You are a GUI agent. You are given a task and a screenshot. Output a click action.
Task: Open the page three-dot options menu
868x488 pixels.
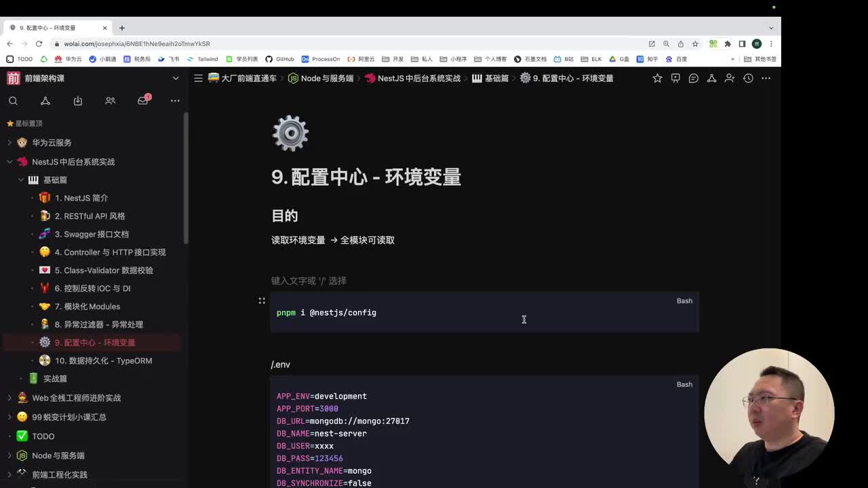pyautogui.click(x=766, y=78)
